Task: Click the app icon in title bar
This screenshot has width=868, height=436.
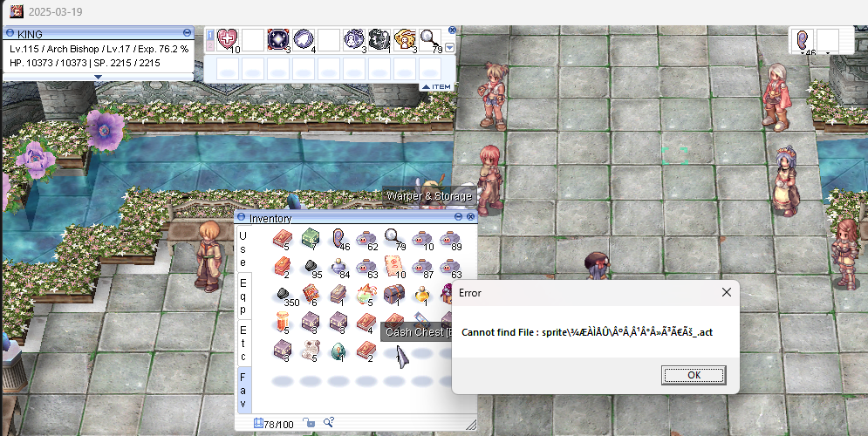Action: point(17,11)
